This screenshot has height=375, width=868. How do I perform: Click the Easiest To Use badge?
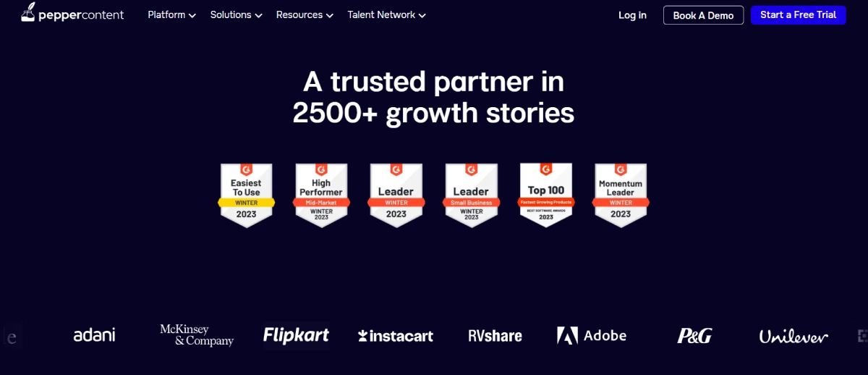[x=247, y=195]
